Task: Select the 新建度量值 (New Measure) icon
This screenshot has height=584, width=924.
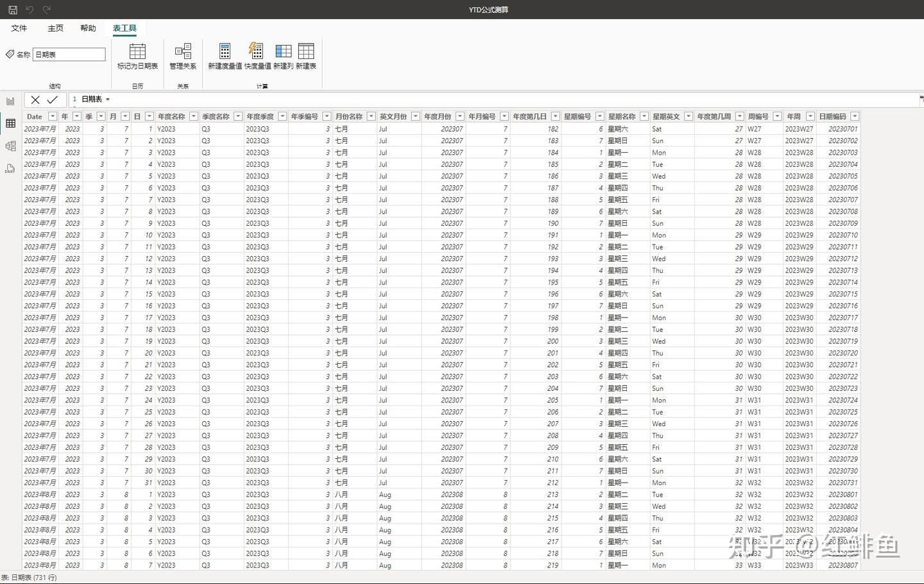Action: pos(224,58)
